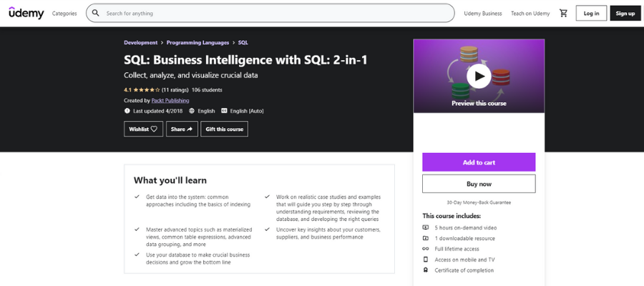The width and height of the screenshot is (644, 286).
Task: Click the course title heading
Action: [245, 60]
